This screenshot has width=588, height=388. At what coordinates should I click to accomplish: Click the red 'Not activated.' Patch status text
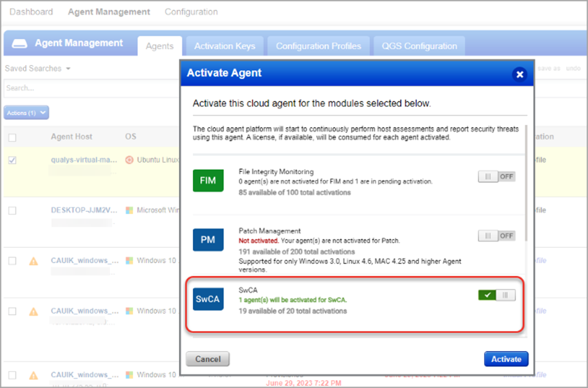259,241
